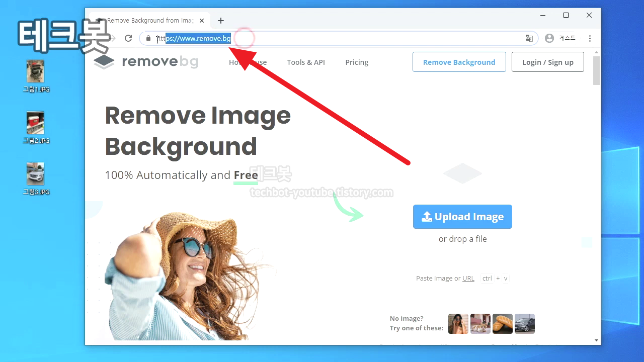
Task: Minimize the Chrome window
Action: (543, 15)
